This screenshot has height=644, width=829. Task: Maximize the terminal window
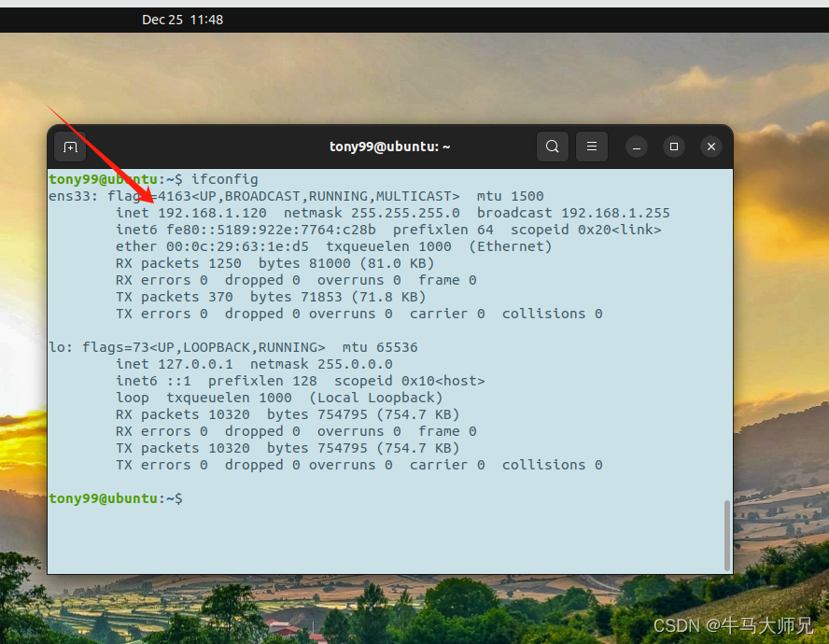pyautogui.click(x=673, y=147)
